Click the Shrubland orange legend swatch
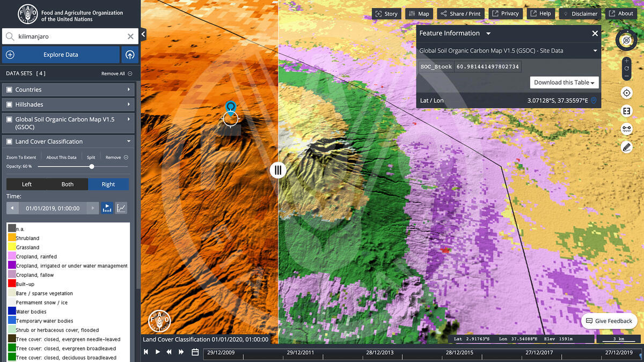This screenshot has height=362, width=644. [x=12, y=238]
